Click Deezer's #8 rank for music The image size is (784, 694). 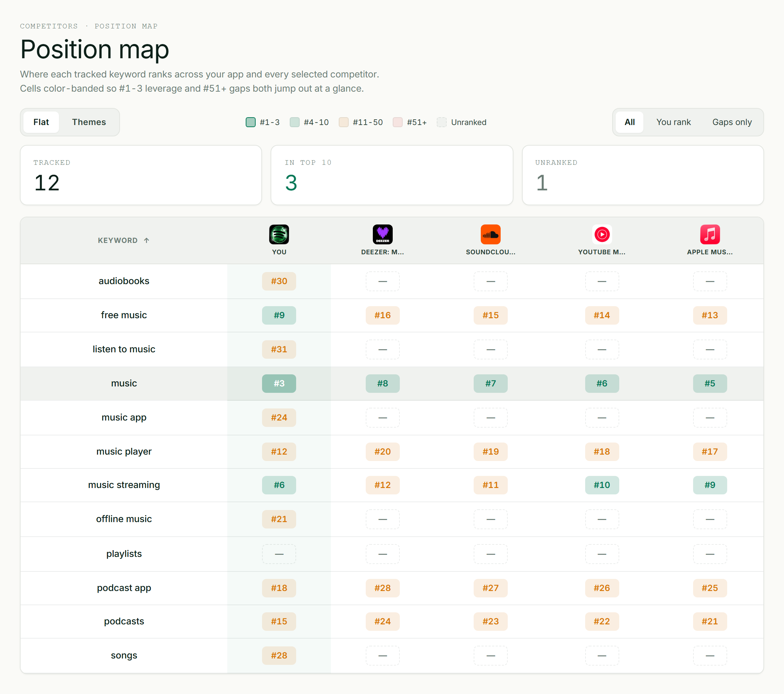tap(382, 384)
